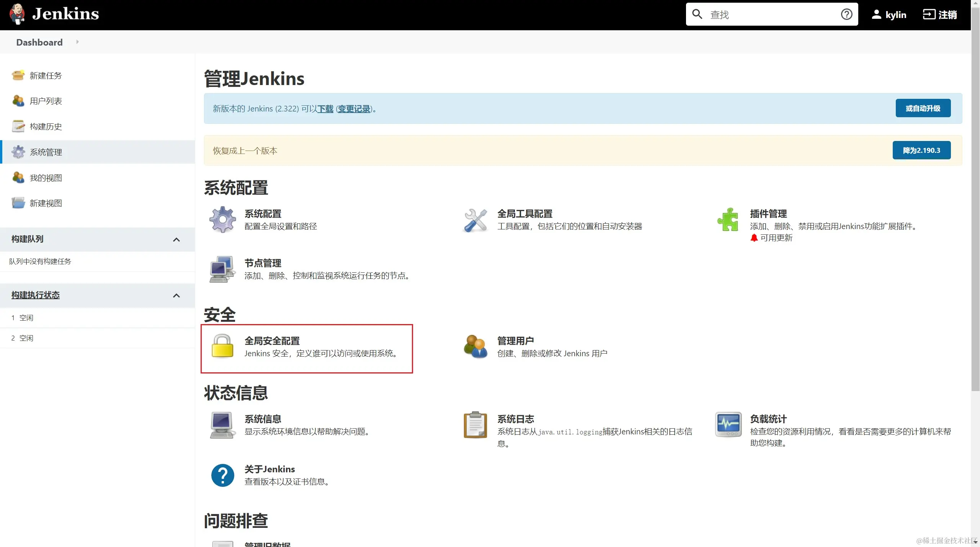The width and height of the screenshot is (980, 547).
Task: Expand the Dashboard breadcrumb arrow
Action: point(77,42)
